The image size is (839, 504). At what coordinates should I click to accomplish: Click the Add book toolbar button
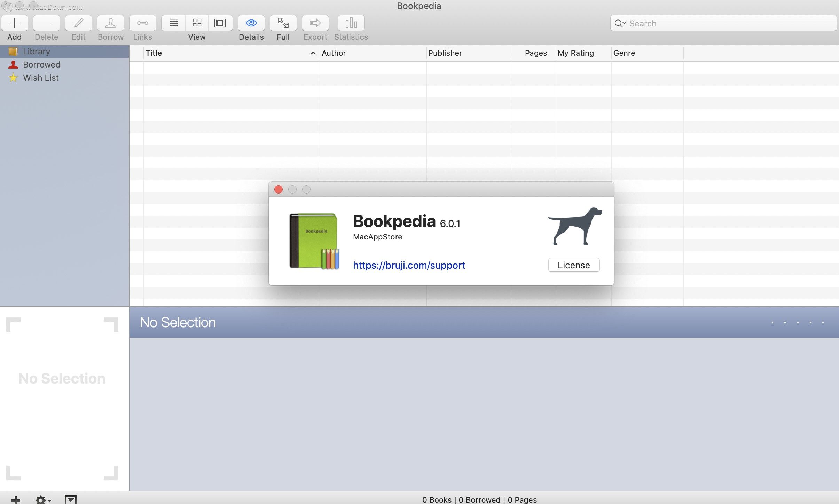[15, 23]
